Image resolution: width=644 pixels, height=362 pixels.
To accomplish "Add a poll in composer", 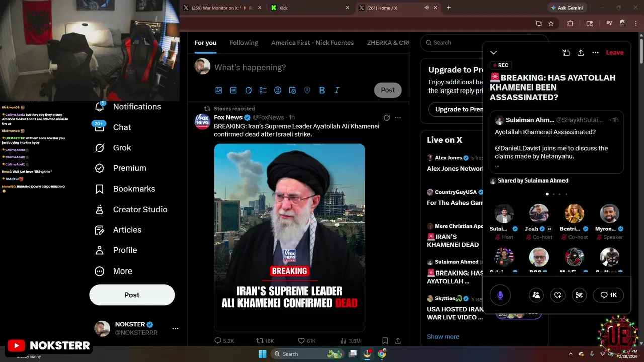I will click(263, 90).
